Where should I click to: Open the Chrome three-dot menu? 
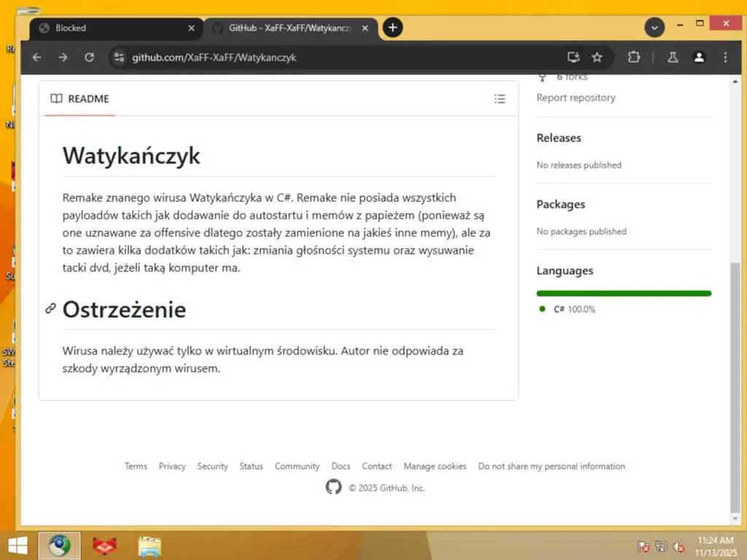click(725, 58)
